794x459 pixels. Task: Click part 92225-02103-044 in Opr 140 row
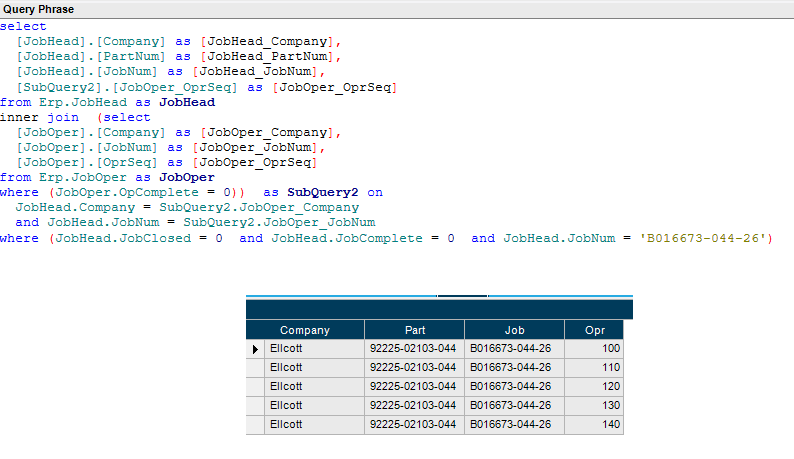414,425
